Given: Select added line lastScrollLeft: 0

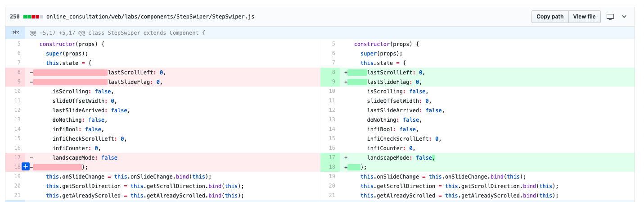Looking at the screenshot, I should click(x=488, y=73).
